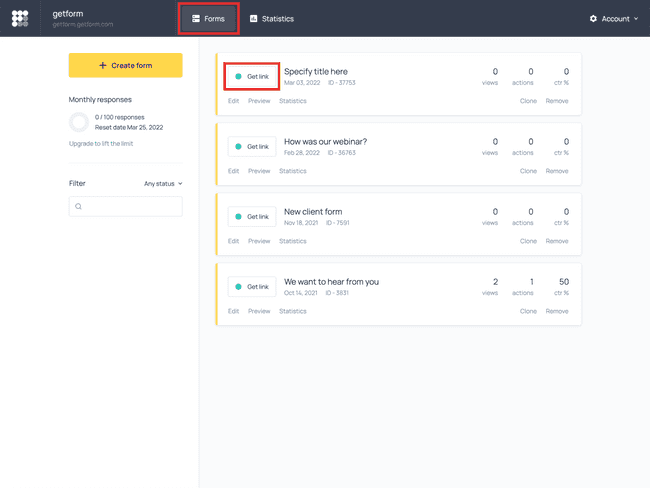This screenshot has width=650, height=488.
Task: Click green status dot on Specify title here
Action: pyautogui.click(x=238, y=76)
